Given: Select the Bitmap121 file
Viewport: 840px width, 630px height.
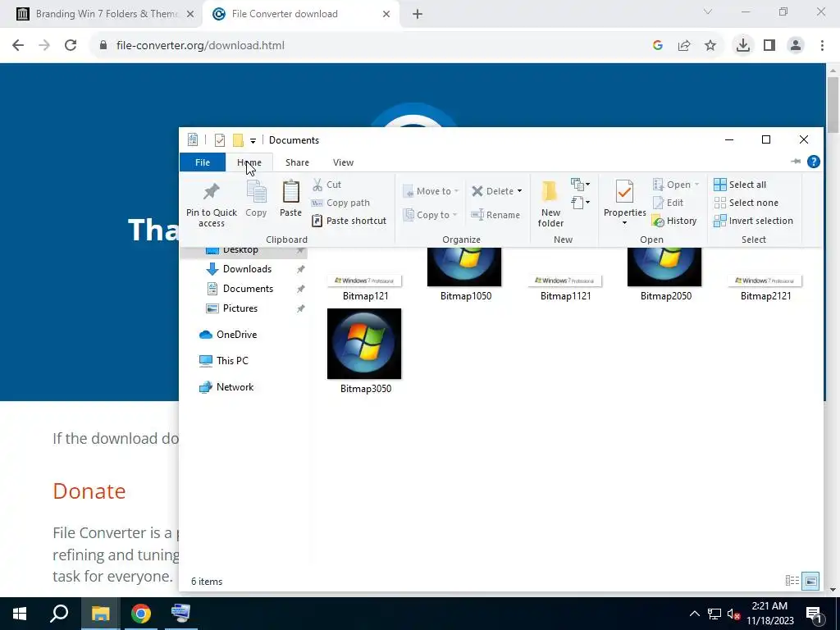Looking at the screenshot, I should [365, 287].
